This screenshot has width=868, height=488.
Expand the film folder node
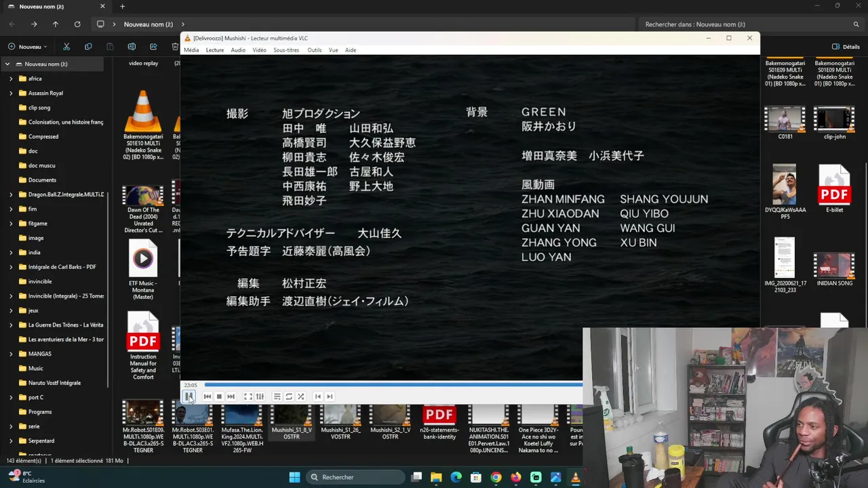pos(11,209)
